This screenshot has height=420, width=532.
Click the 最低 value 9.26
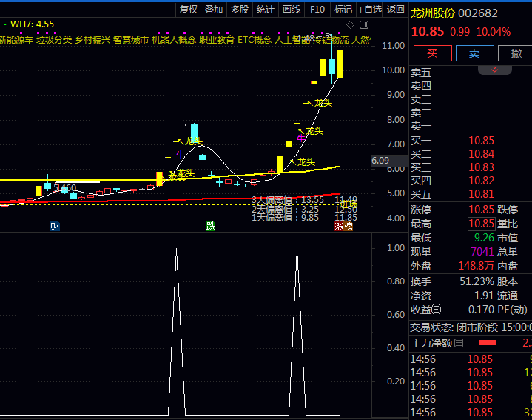pos(484,238)
